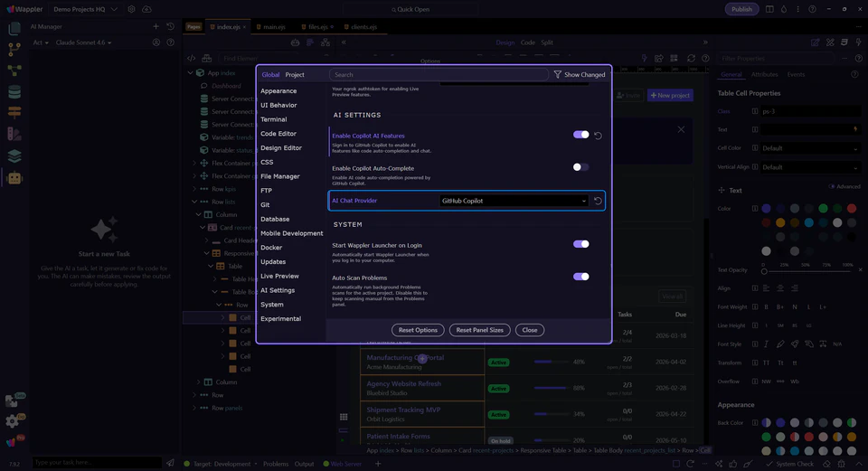Click the cloud upload icon
This screenshot has height=471, width=868.
(x=146, y=9)
